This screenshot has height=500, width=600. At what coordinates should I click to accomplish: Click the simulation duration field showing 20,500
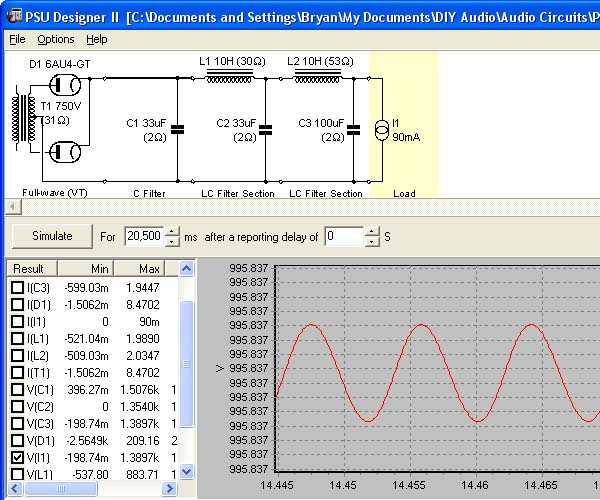[x=145, y=236]
